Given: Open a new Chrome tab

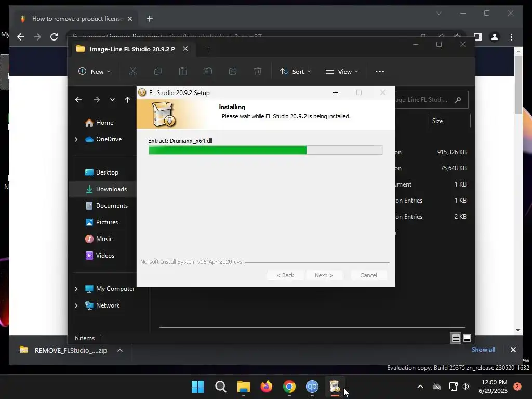Looking at the screenshot, I should [x=149, y=19].
